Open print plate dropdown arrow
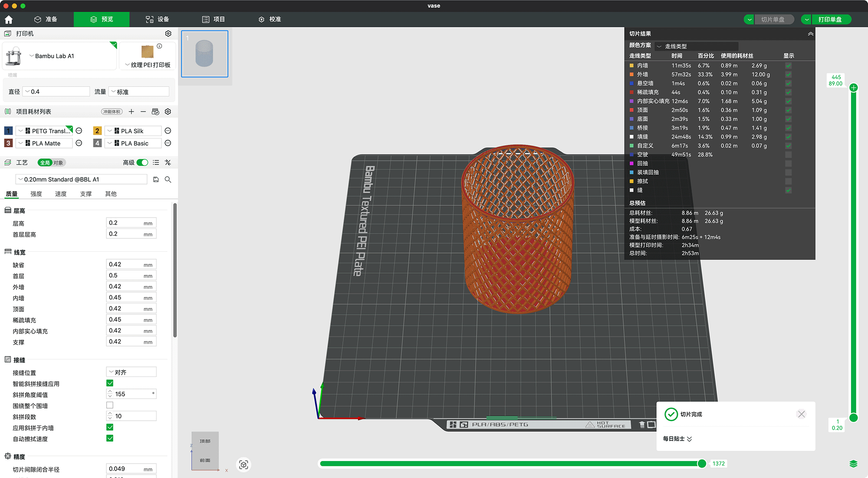The image size is (868, 478). click(x=806, y=20)
